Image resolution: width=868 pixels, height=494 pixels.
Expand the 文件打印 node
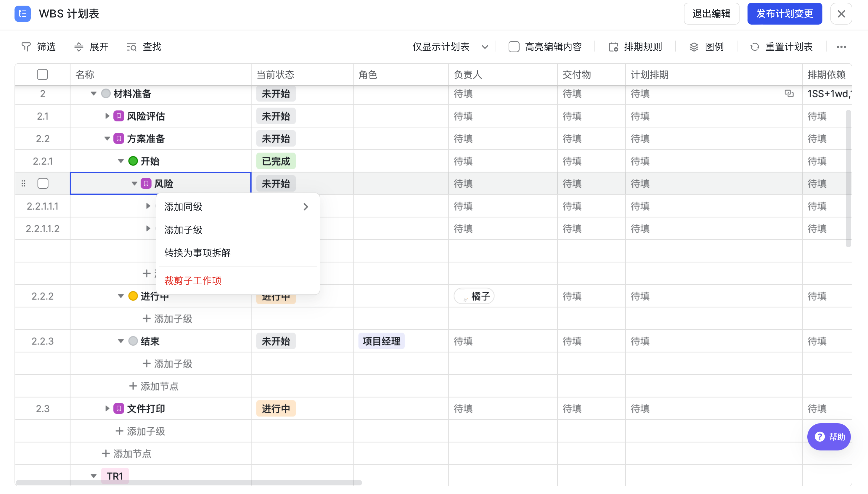pyautogui.click(x=107, y=408)
